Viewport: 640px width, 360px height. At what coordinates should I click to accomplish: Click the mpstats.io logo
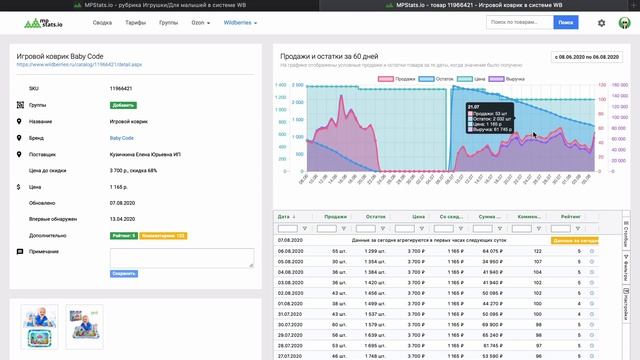(43, 23)
